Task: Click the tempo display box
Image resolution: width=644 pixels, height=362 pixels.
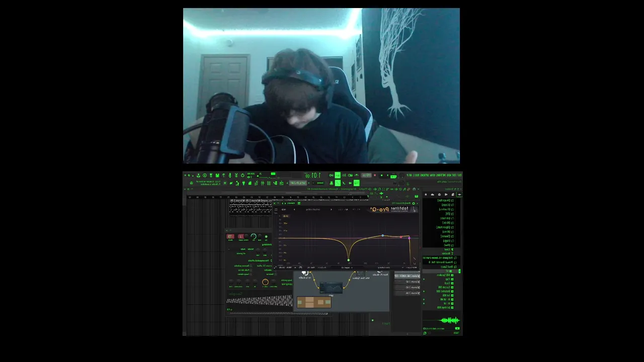Action: [366, 175]
